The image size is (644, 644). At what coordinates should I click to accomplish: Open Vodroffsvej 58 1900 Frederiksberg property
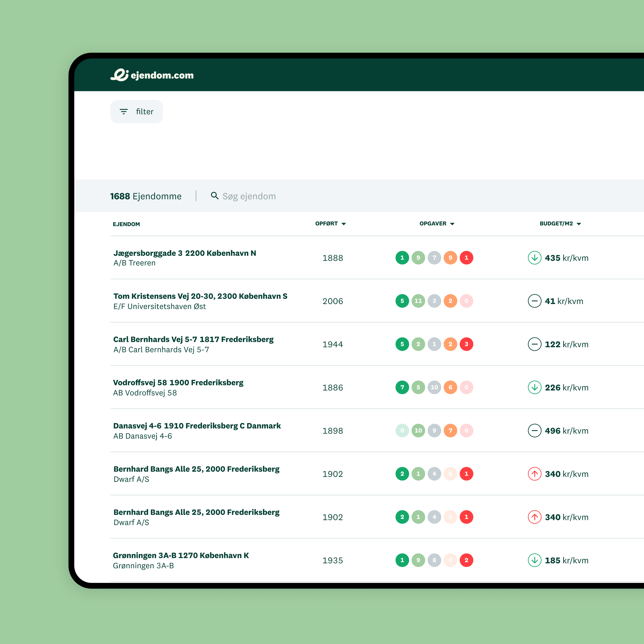tap(178, 382)
